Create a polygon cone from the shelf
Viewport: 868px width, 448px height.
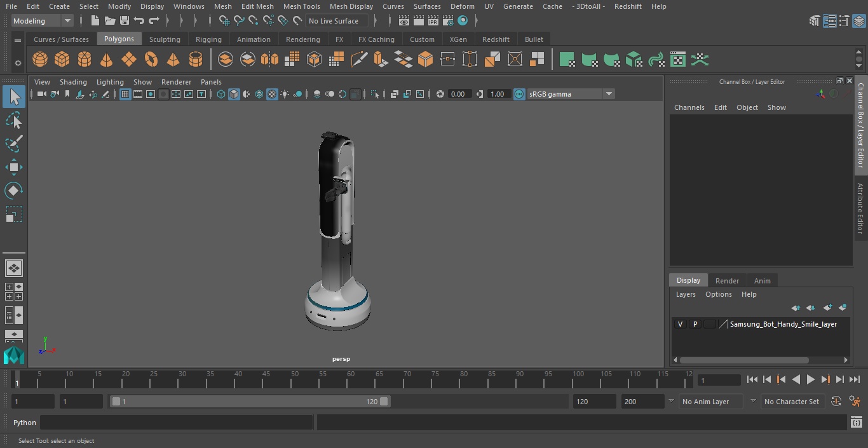(107, 60)
